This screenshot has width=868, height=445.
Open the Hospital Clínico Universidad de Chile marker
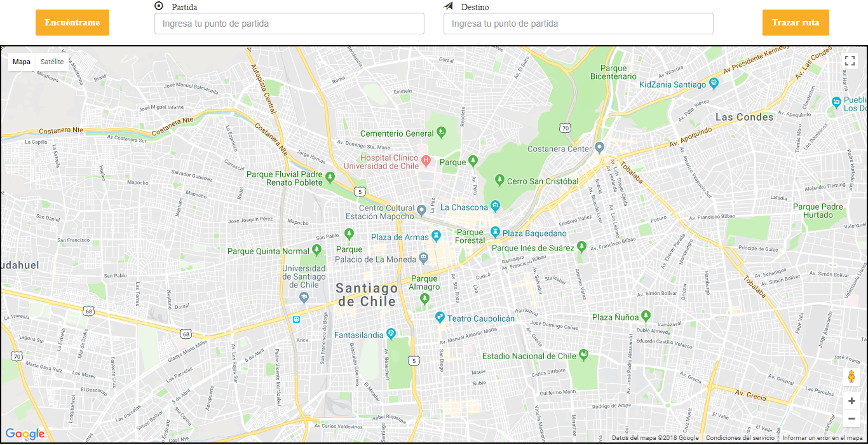[x=426, y=159]
